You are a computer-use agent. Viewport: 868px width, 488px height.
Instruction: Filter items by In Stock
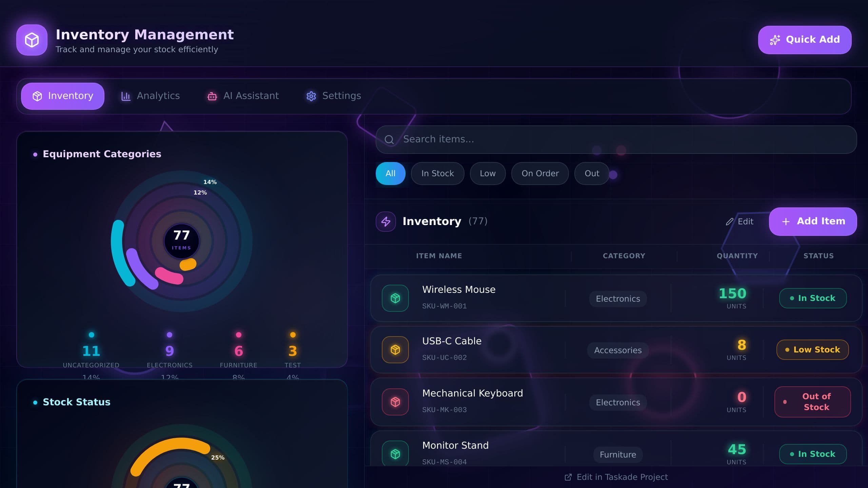[x=438, y=174]
